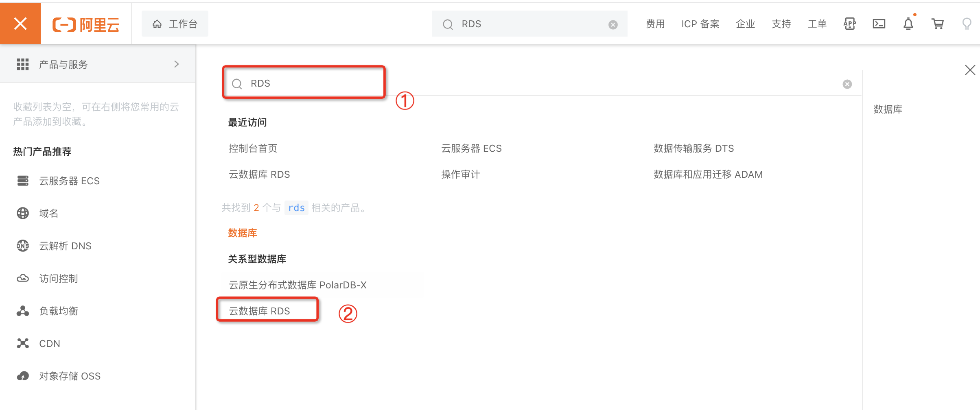Click the 热门产品推荐 heading

click(42, 152)
